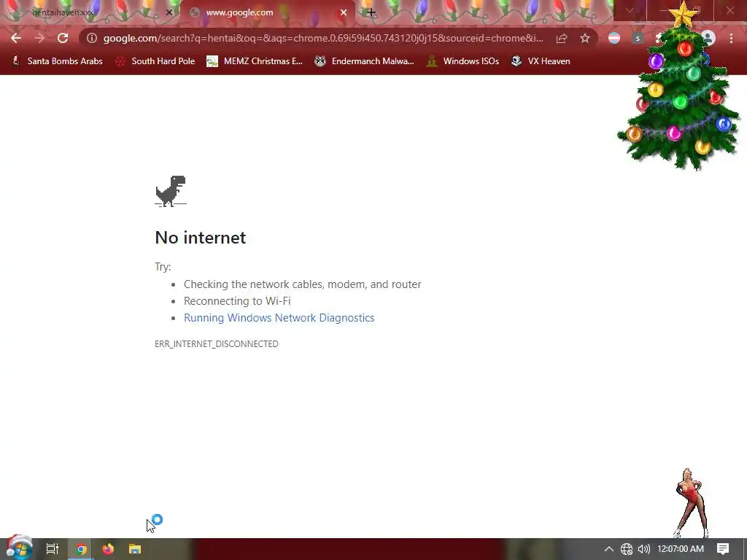The width and height of the screenshot is (747, 560).
Task: Click the No internet heading
Action: (x=201, y=237)
